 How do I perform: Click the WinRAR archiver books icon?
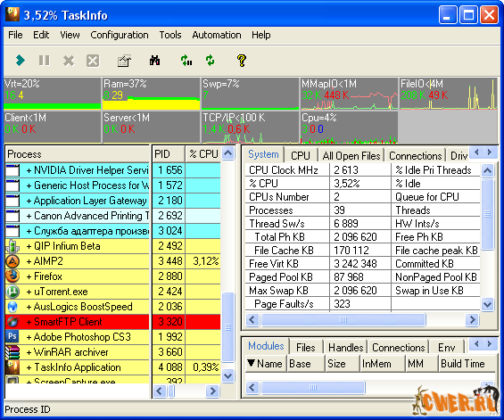(x=12, y=352)
